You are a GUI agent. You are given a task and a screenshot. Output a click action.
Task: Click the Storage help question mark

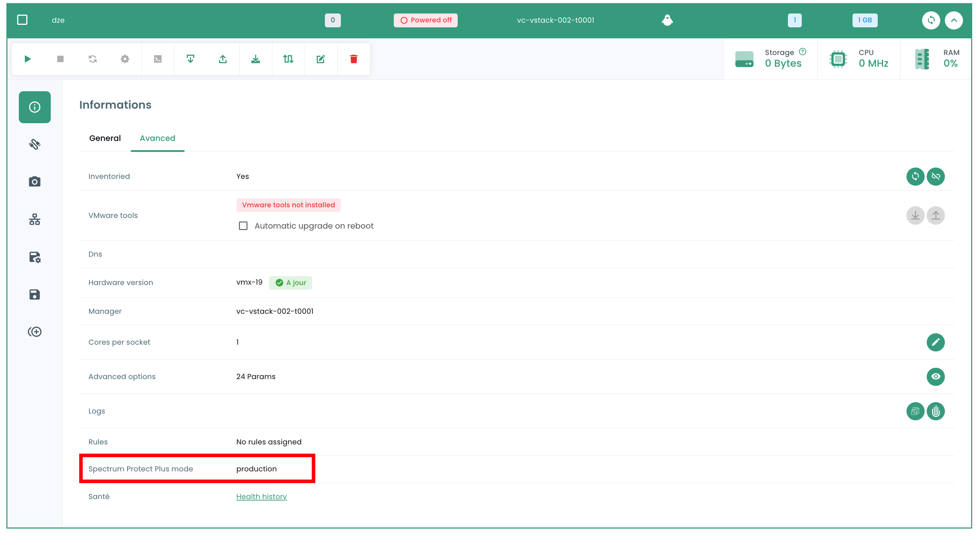click(x=802, y=51)
